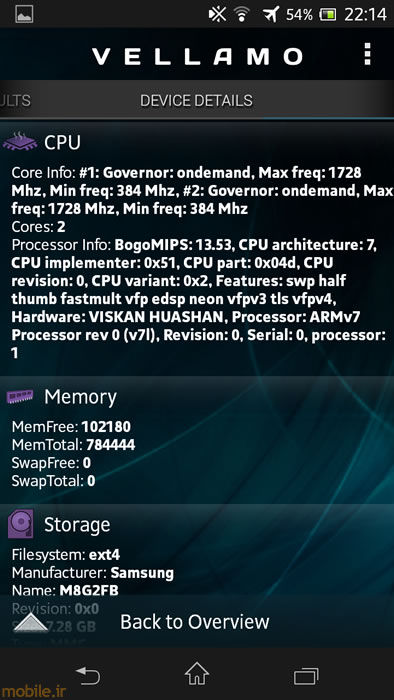Image resolution: width=394 pixels, height=700 pixels.
Task: Tap the VELLAMO title logo
Action: 197,57
